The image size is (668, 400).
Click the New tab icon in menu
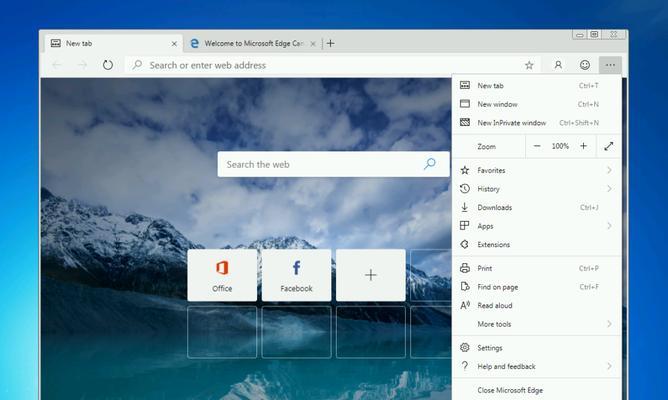pyautogui.click(x=465, y=85)
